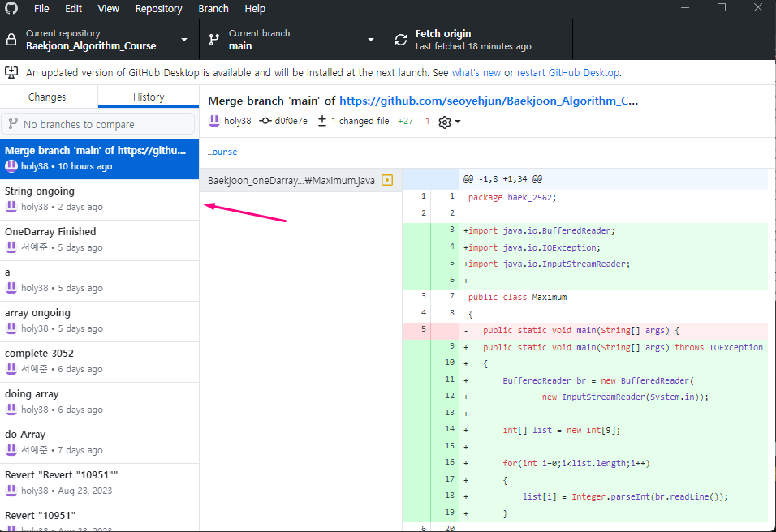
Task: Open the diff settings gear menu
Action: tap(450, 122)
